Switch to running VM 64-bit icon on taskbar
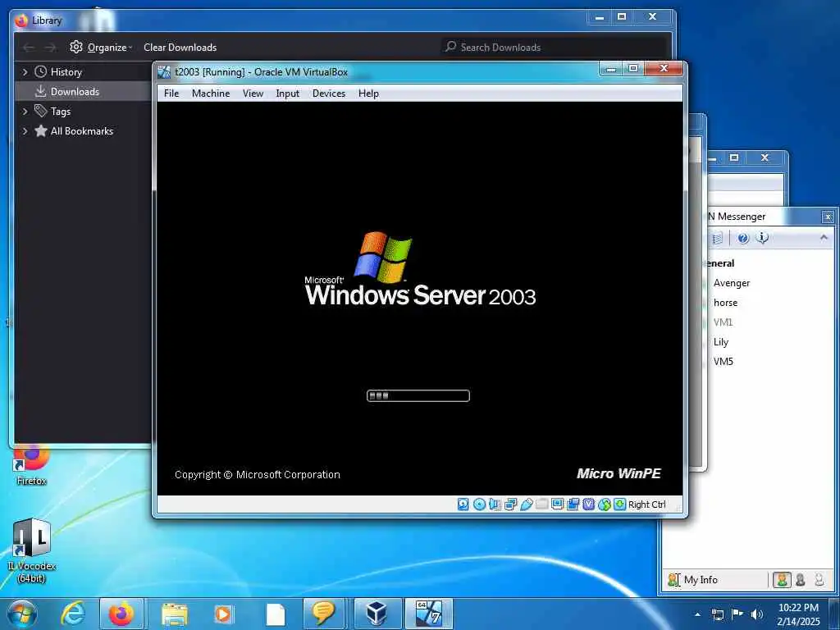This screenshot has height=630, width=840. [x=428, y=614]
